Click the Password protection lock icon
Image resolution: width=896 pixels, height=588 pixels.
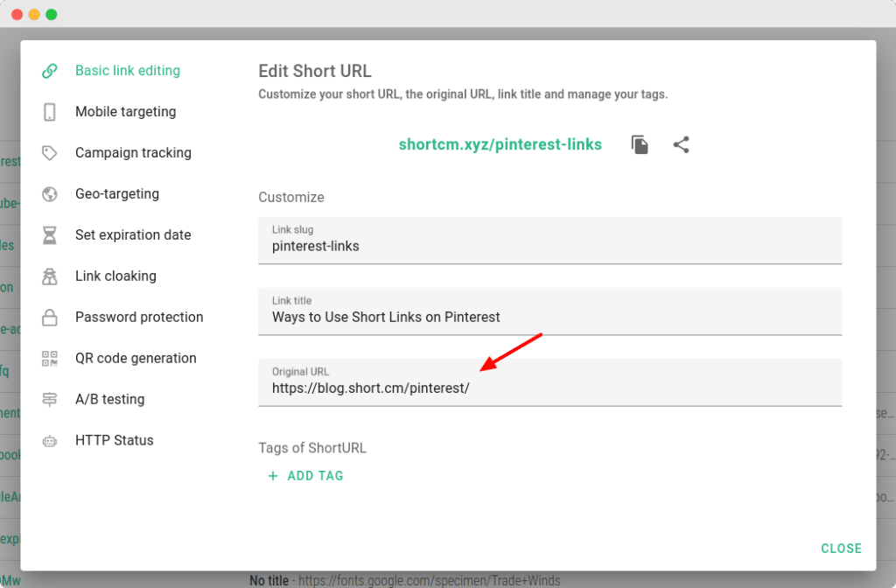tap(48, 317)
